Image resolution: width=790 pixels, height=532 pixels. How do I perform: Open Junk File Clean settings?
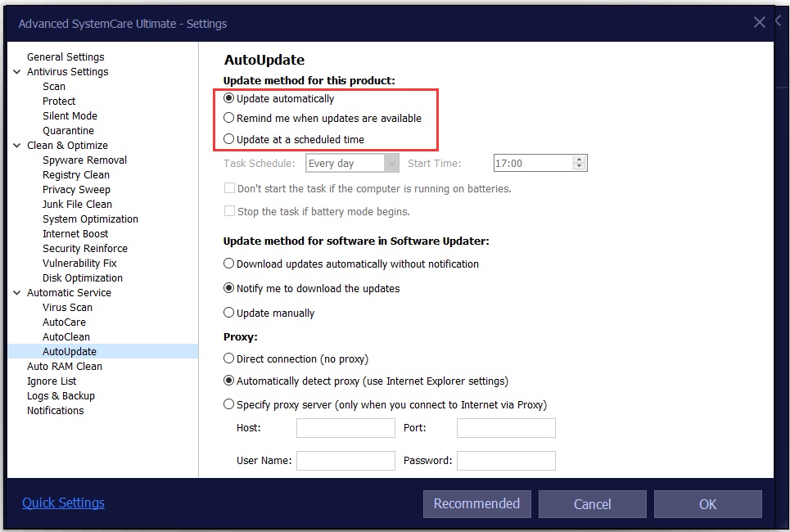click(x=77, y=204)
